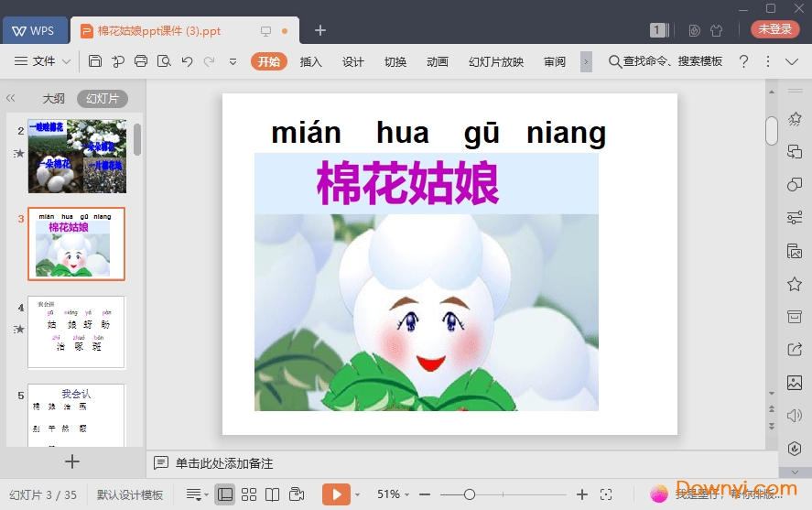Image resolution: width=812 pixels, height=510 pixels.
Task: Click the zoom slider handle
Action: tap(470, 494)
